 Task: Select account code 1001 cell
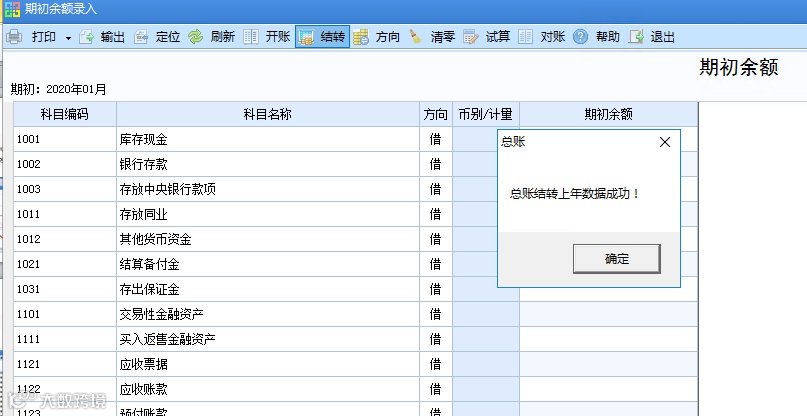65,139
